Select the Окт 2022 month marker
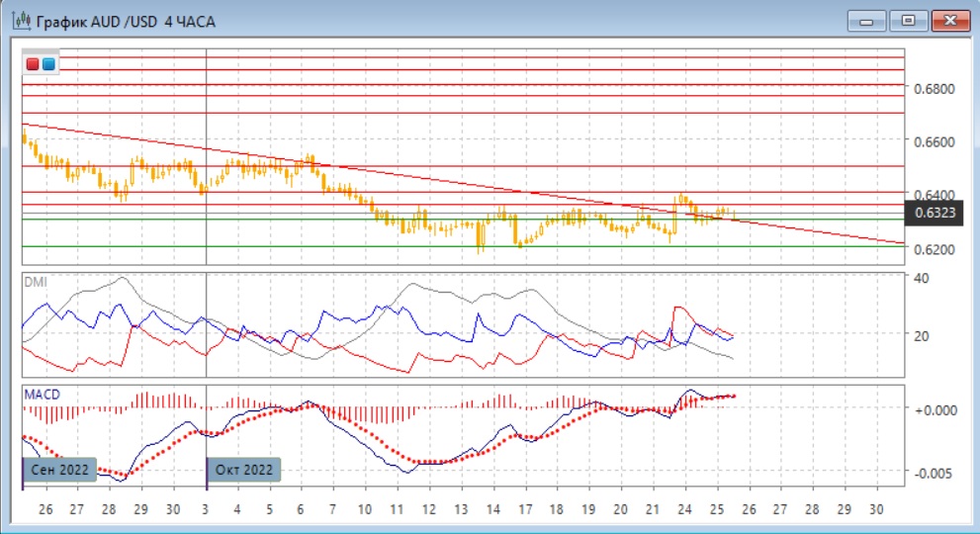Image resolution: width=980 pixels, height=534 pixels. coord(244,470)
